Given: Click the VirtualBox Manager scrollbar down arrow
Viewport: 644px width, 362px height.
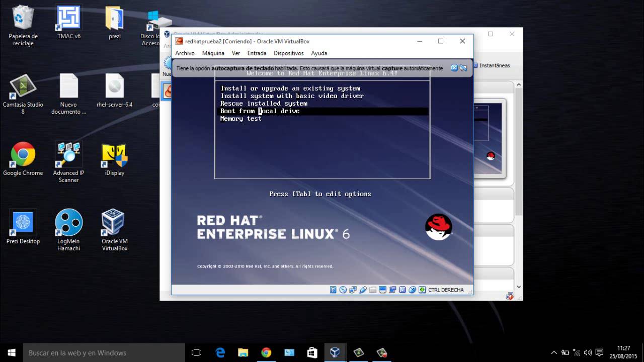Looking at the screenshot, I should [x=519, y=287].
